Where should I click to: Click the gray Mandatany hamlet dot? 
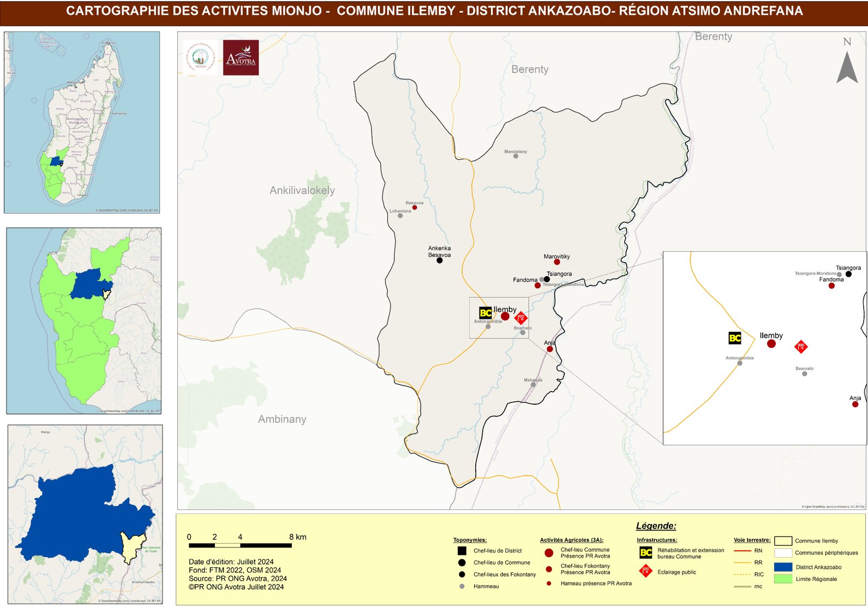coord(516,156)
